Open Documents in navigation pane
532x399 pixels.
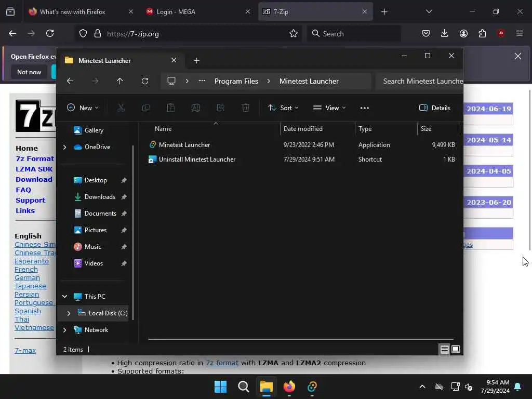pos(100,214)
